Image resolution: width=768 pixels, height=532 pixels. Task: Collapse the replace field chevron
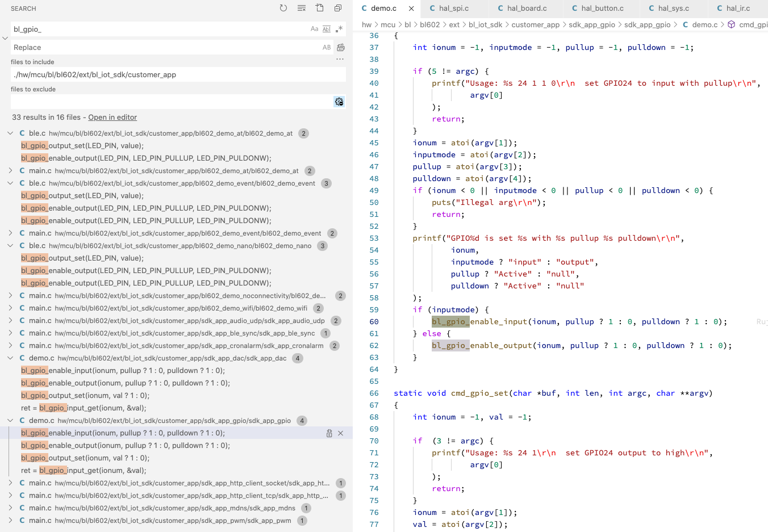pyautogui.click(x=5, y=38)
